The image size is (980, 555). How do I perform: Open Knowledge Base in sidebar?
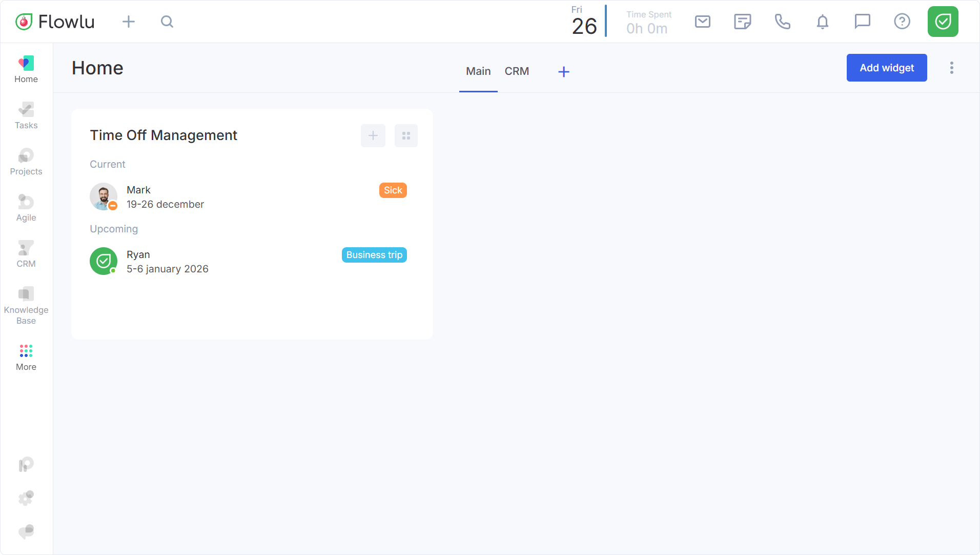pos(26,306)
